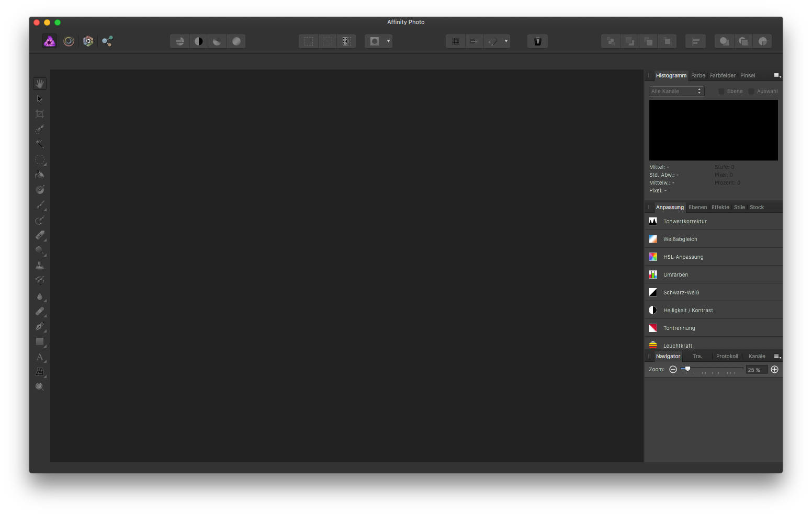Select the Artistic Text tool

tap(40, 357)
